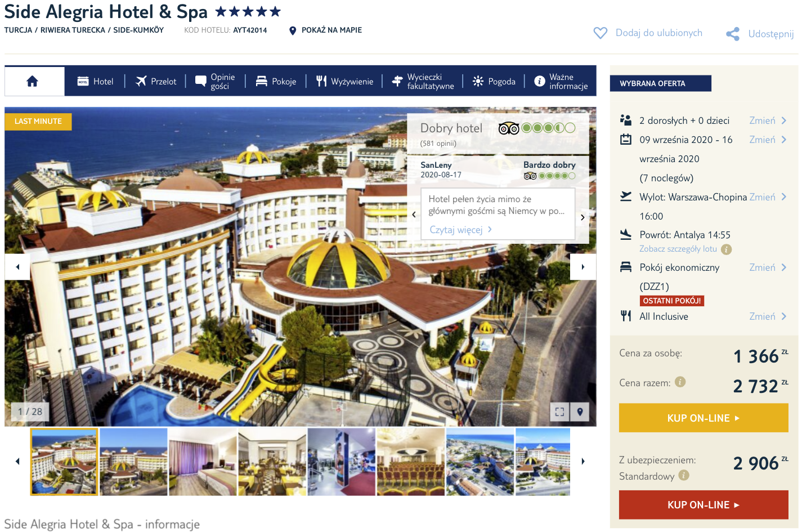Select the coastline aerial thumbnail
802x532 pixels.
coord(480,462)
